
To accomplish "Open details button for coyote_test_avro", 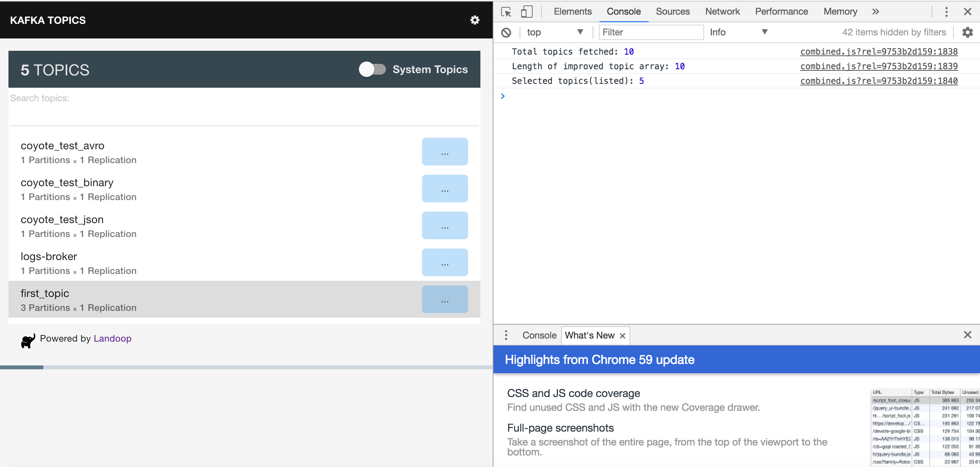I will 445,152.
